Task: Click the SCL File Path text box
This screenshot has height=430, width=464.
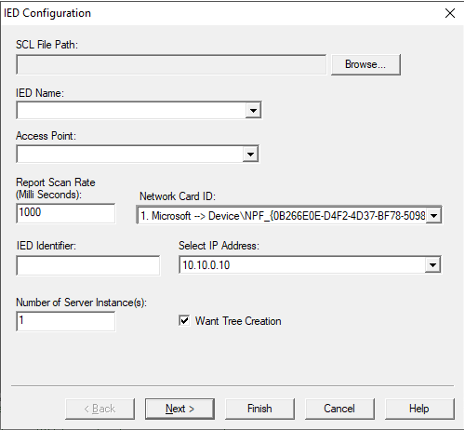Action: (x=171, y=65)
